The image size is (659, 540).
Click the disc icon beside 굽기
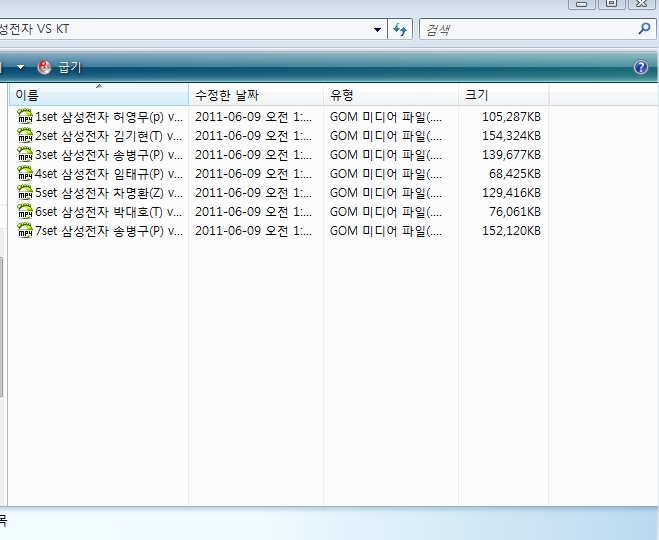pyautogui.click(x=44, y=67)
